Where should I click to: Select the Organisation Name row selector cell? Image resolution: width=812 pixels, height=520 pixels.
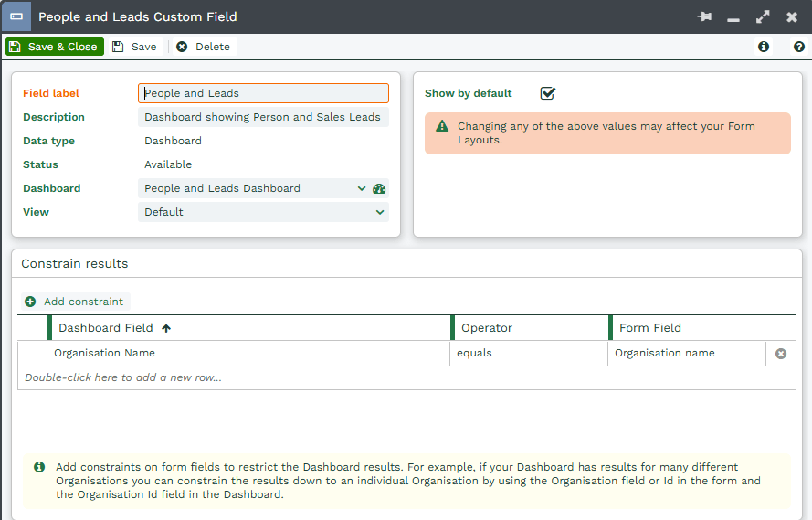(32, 354)
